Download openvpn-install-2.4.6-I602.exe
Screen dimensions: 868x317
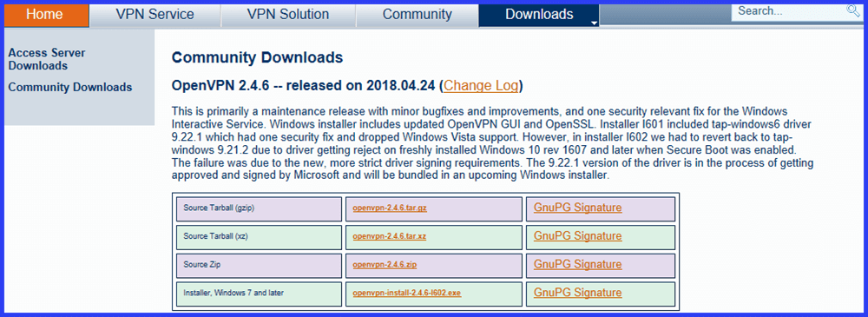(x=407, y=293)
